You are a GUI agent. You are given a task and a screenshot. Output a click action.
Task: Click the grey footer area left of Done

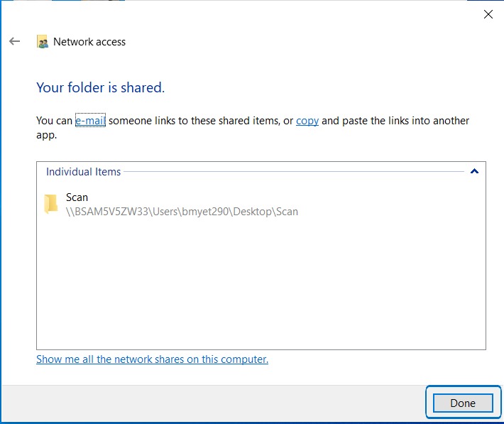213,403
